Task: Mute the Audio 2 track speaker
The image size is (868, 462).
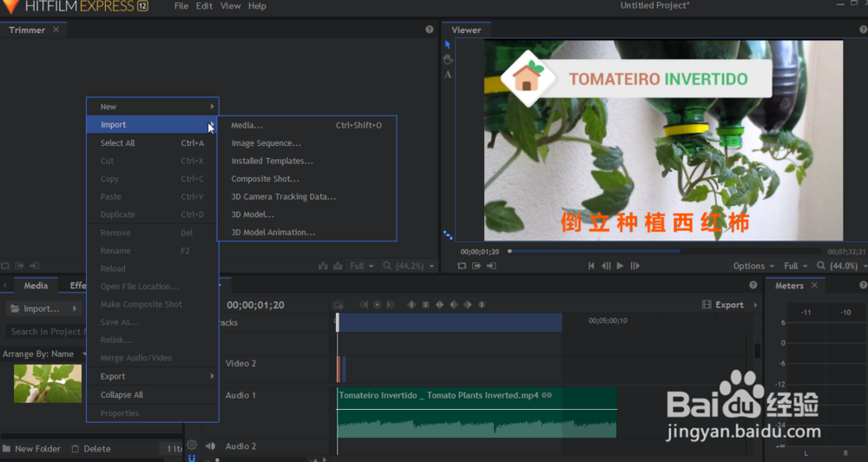Action: point(210,446)
